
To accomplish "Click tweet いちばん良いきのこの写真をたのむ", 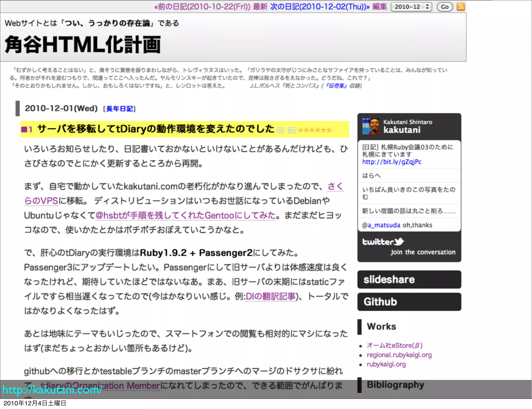I will point(409,193).
